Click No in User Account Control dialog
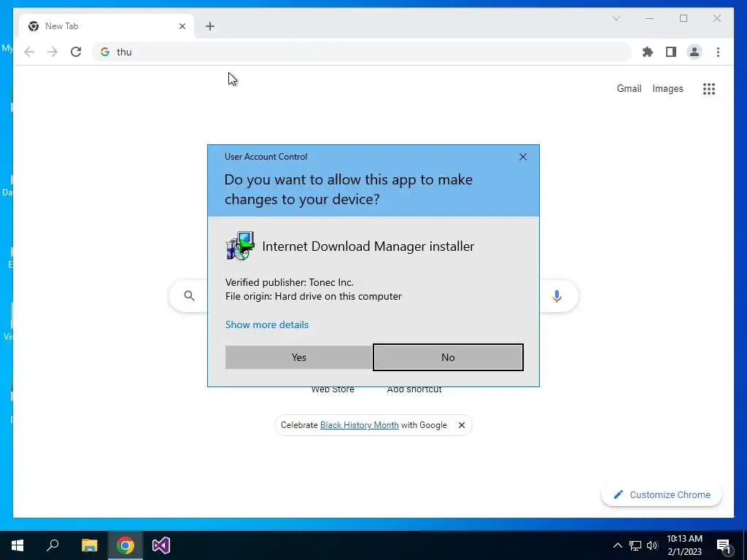747x560 pixels. coord(448,357)
